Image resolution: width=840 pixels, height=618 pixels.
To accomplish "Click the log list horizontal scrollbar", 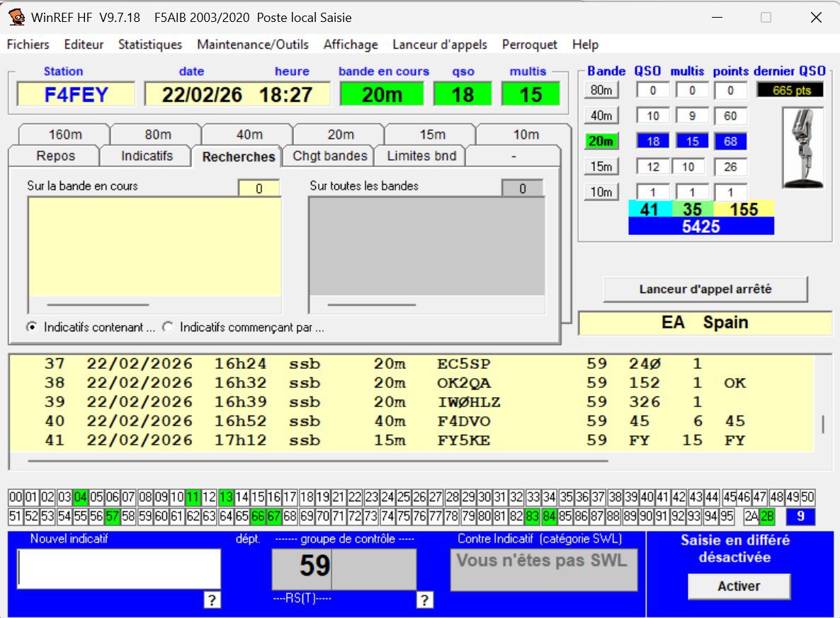I will (318, 461).
